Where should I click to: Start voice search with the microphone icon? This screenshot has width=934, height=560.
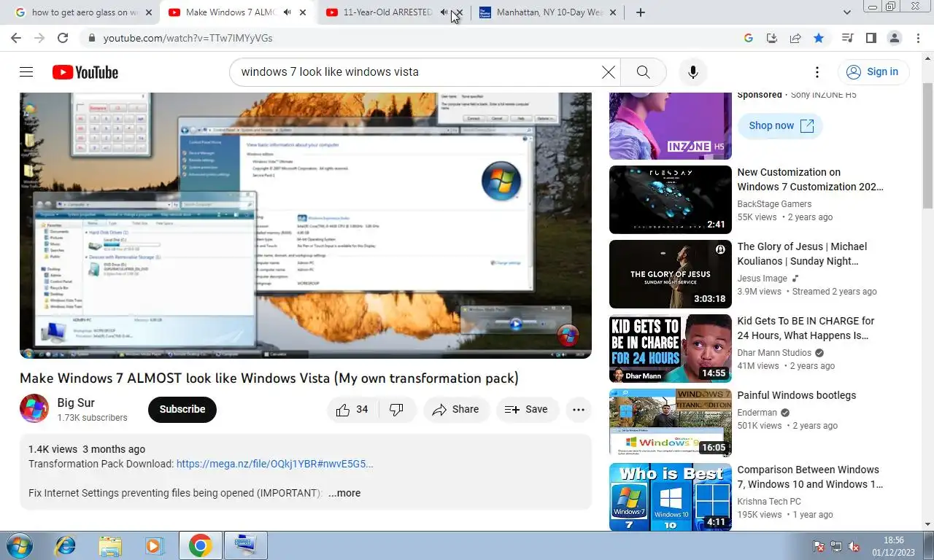692,71
